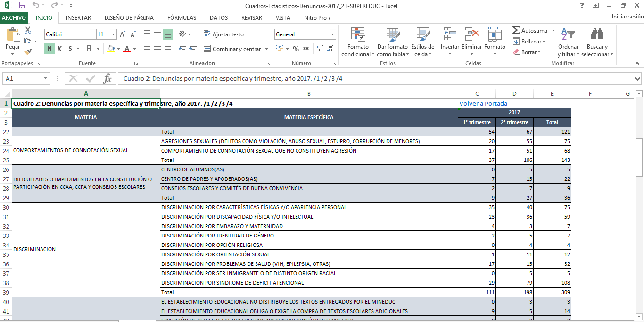Open the Name Box dropdown arrow

click(x=46, y=78)
